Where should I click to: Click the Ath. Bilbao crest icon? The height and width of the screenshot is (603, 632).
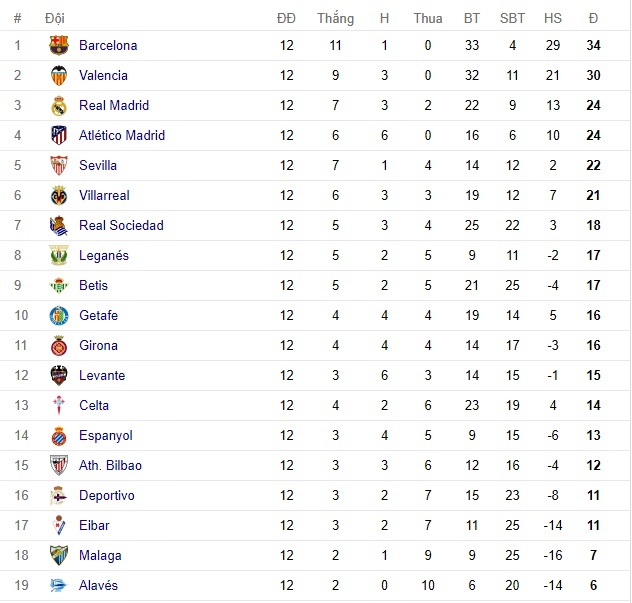click(x=58, y=465)
